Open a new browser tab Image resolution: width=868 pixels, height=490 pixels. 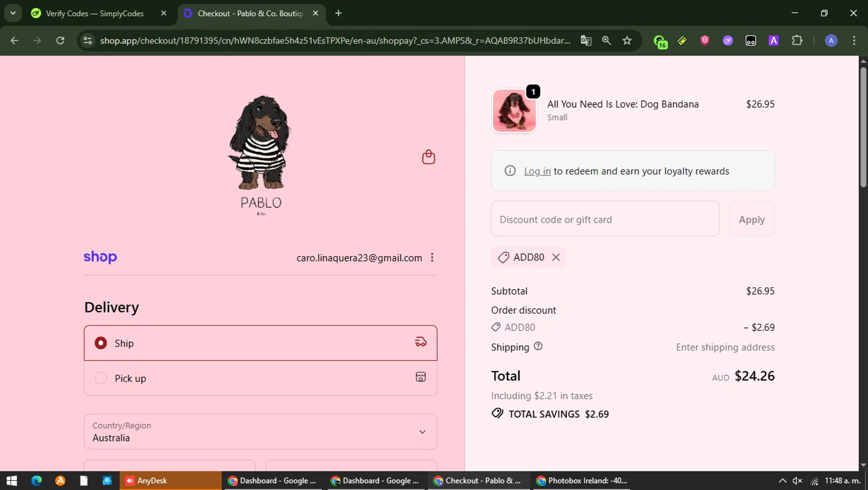[x=339, y=13]
